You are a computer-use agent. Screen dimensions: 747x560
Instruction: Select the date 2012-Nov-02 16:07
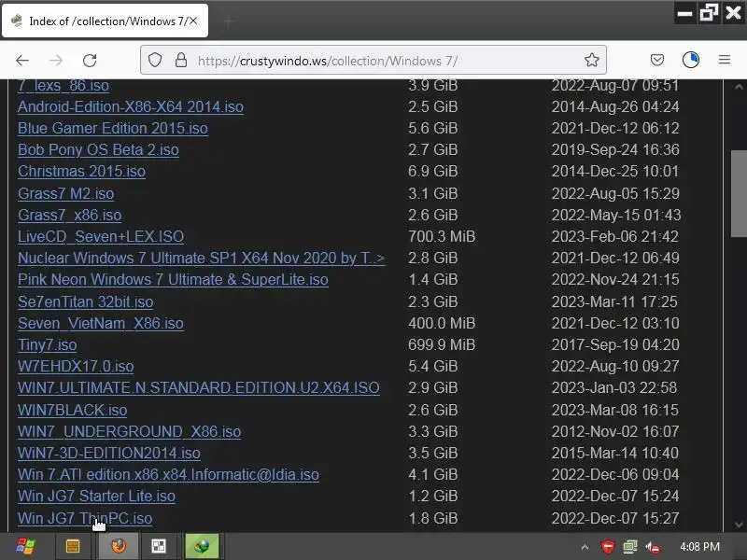click(x=615, y=431)
